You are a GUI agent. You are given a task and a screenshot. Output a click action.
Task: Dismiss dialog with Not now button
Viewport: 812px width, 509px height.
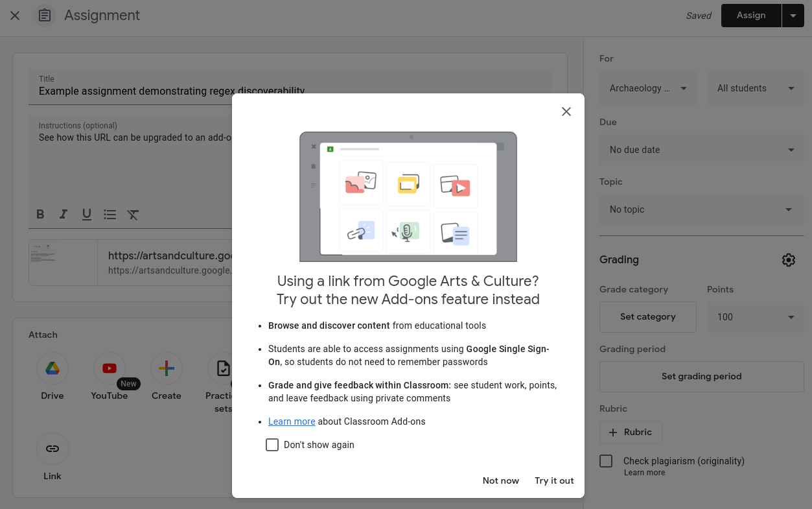coord(500,480)
